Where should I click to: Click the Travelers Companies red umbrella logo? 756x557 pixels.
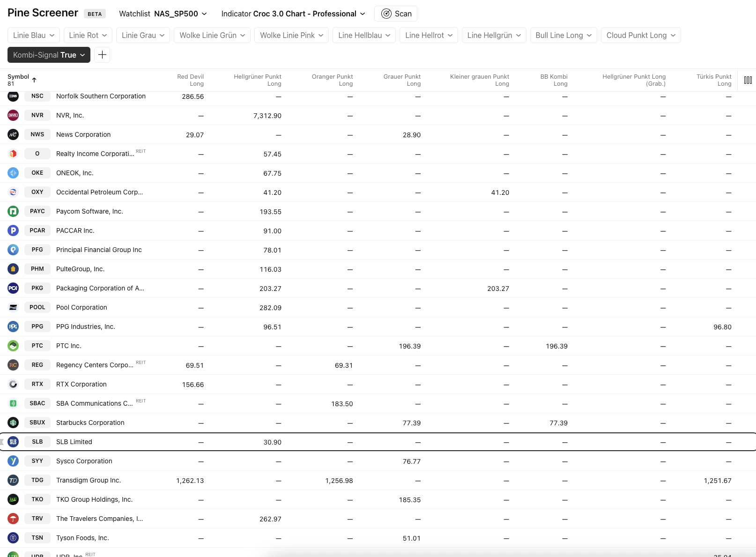[13, 519]
